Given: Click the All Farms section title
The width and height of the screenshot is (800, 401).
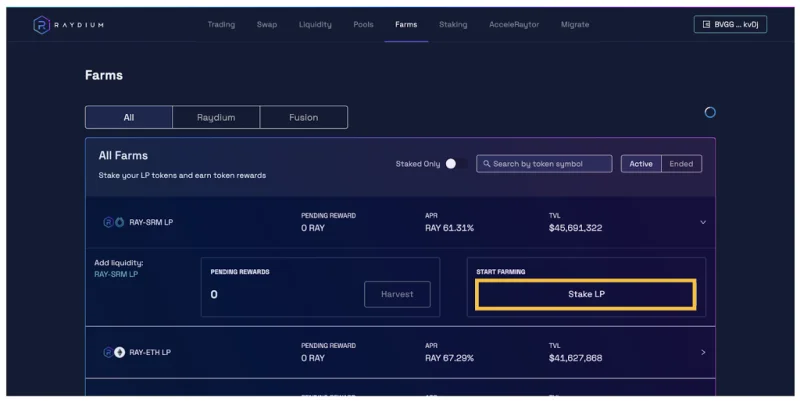Looking at the screenshot, I should point(123,156).
